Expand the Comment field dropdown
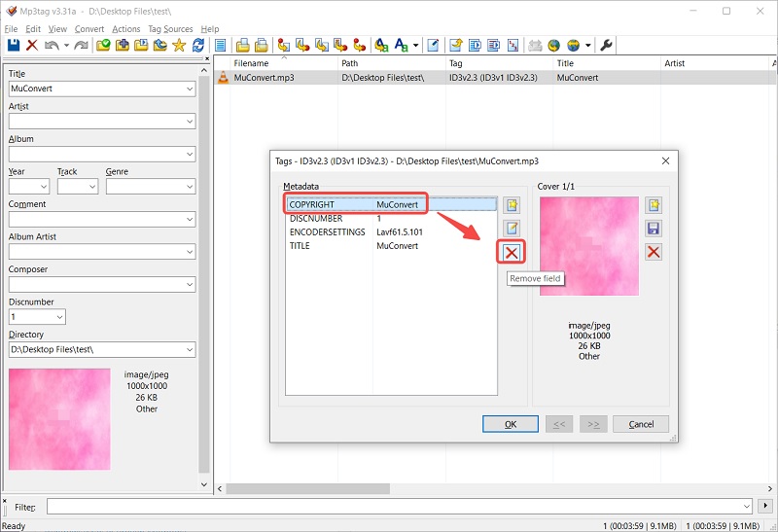This screenshot has width=778, height=532. [190, 220]
